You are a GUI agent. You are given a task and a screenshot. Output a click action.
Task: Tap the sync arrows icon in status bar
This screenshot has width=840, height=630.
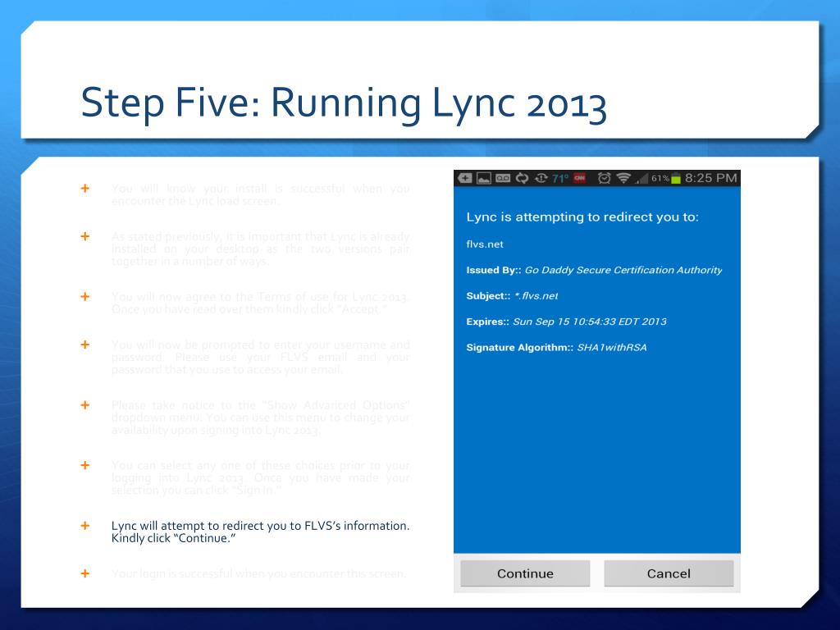[x=522, y=178]
